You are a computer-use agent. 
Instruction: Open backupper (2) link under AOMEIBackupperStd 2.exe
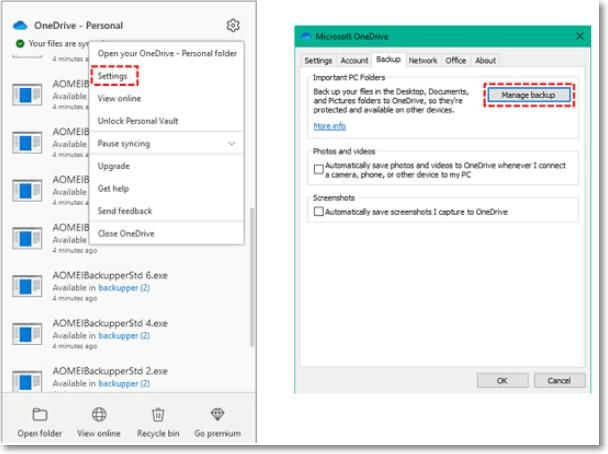(124, 383)
